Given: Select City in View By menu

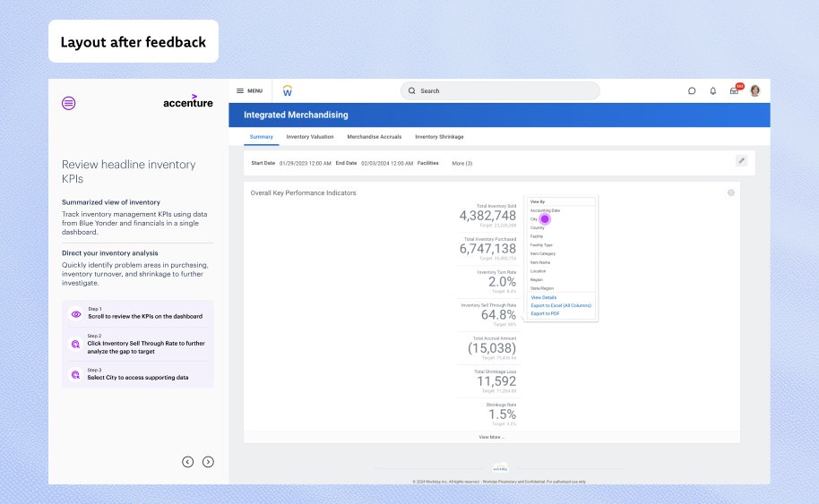Looking at the screenshot, I should click(x=534, y=219).
